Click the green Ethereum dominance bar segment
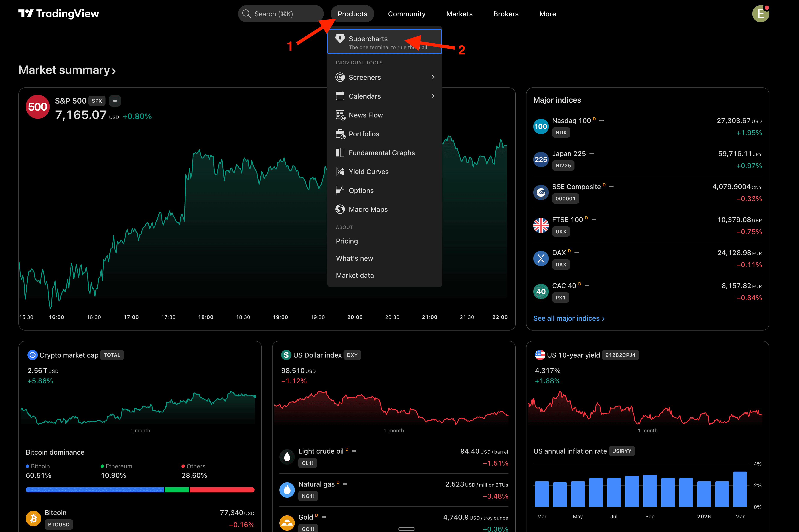The width and height of the screenshot is (799, 532). (x=177, y=490)
